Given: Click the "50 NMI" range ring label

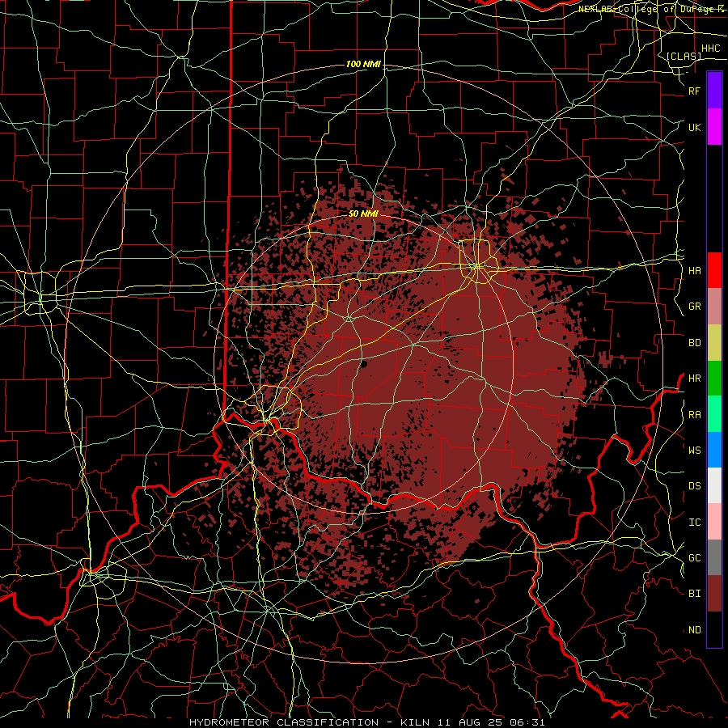Looking at the screenshot, I should tap(363, 214).
